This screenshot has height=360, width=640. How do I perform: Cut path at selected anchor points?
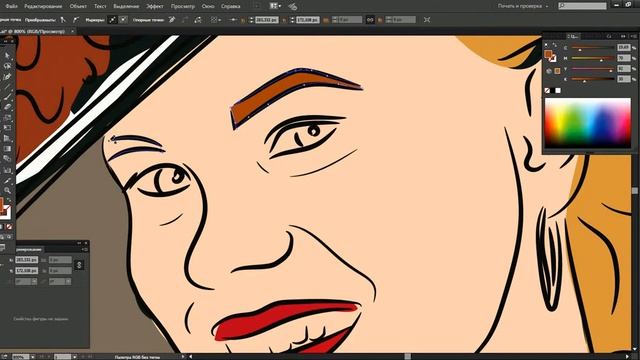(198, 20)
